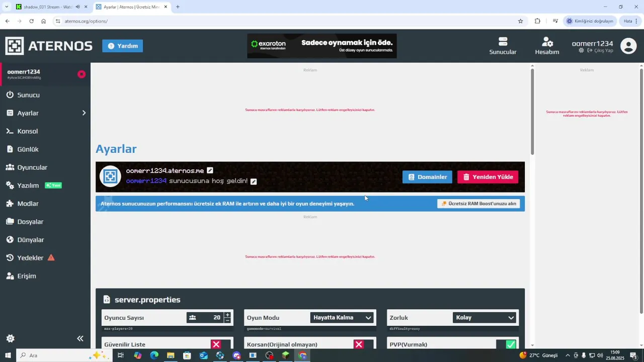Click the Yardım help button
The width and height of the screenshot is (644, 362).
(122, 46)
